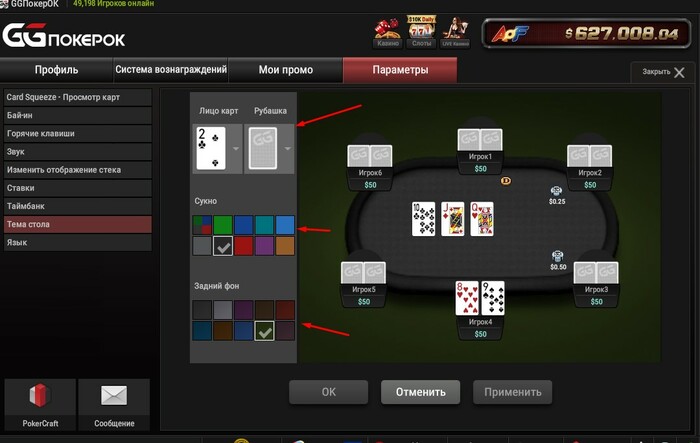Choose the red felt color swatch

244,246
